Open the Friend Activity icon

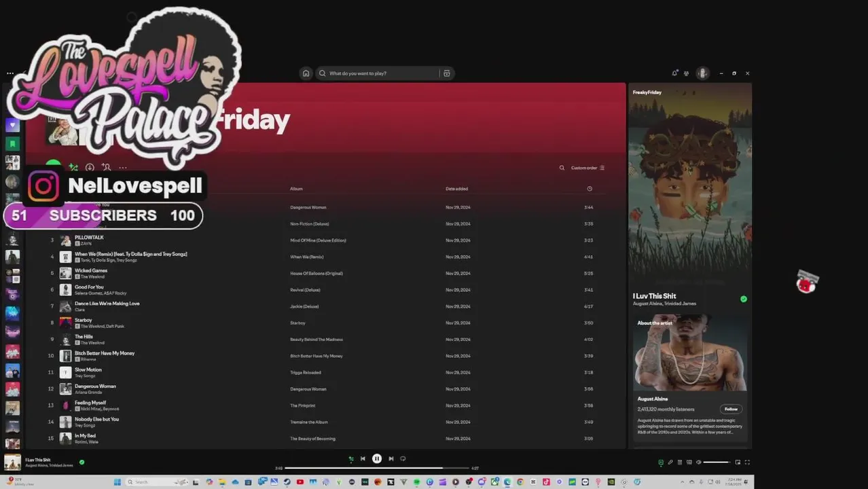coord(687,73)
